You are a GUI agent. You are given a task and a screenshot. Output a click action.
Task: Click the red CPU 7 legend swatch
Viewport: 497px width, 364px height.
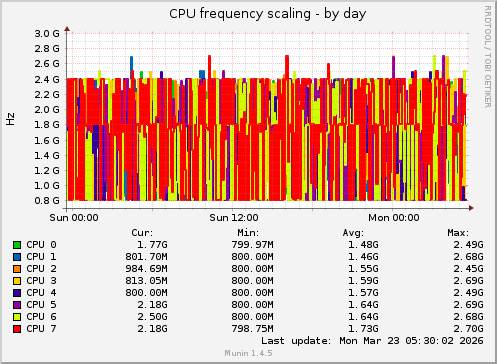click(x=17, y=329)
